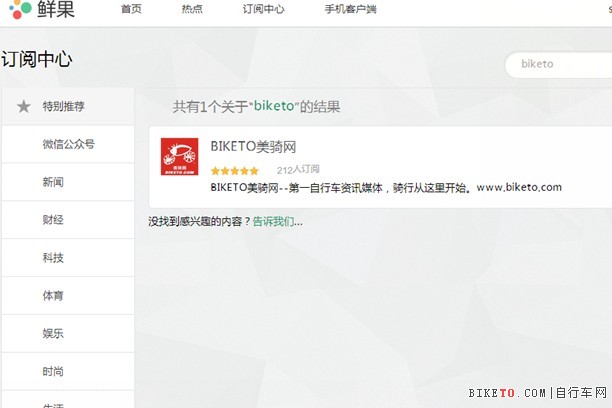Click the www.biketo.com text in description
Screen dimensions: 612x408
tap(519, 187)
